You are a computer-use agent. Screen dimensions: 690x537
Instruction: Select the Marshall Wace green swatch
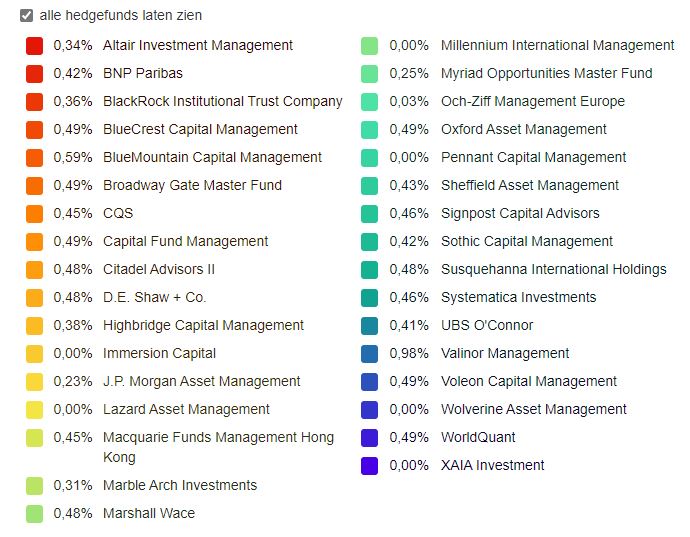35,513
